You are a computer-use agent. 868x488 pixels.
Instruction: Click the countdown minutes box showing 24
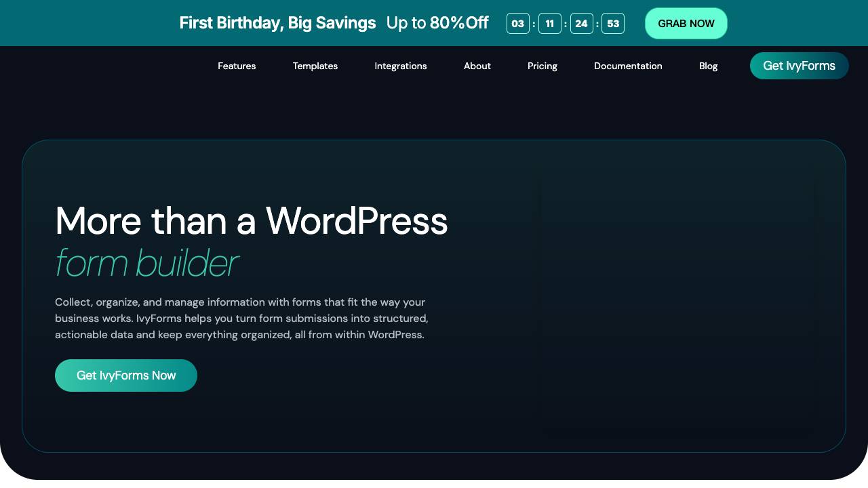click(x=581, y=24)
